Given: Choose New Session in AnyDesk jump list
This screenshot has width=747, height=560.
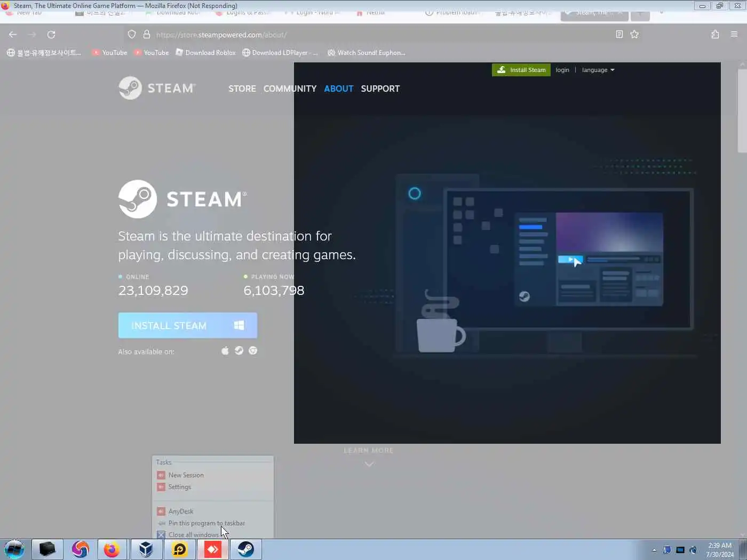Looking at the screenshot, I should 213,475.
